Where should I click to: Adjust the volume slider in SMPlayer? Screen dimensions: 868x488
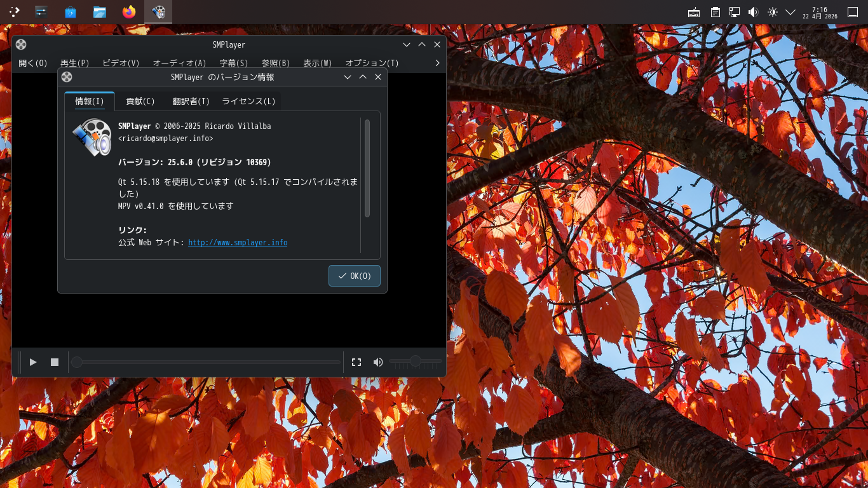click(x=416, y=362)
